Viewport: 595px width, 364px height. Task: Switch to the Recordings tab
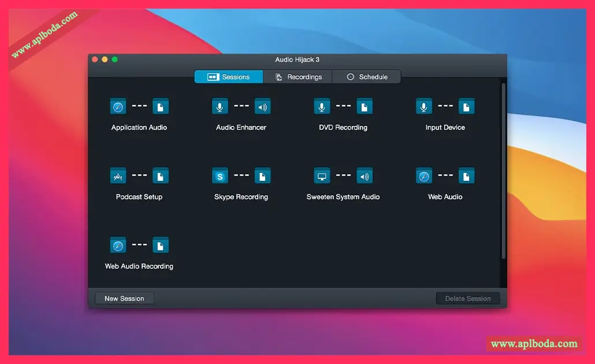click(x=297, y=77)
